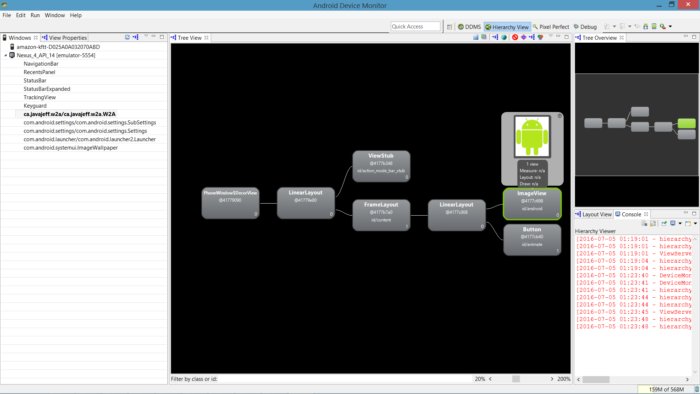Switch to the Hierarchy View perspective
700x394 pixels.
point(507,27)
